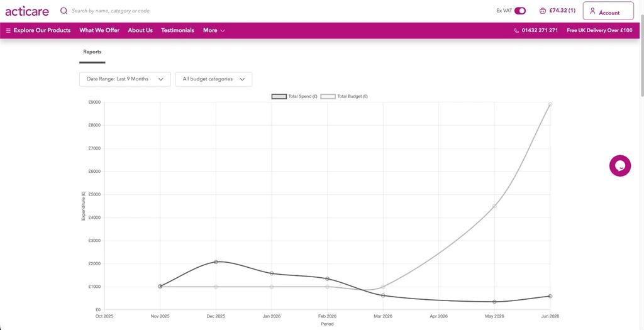Click the Apr 2026 axis label

438,316
